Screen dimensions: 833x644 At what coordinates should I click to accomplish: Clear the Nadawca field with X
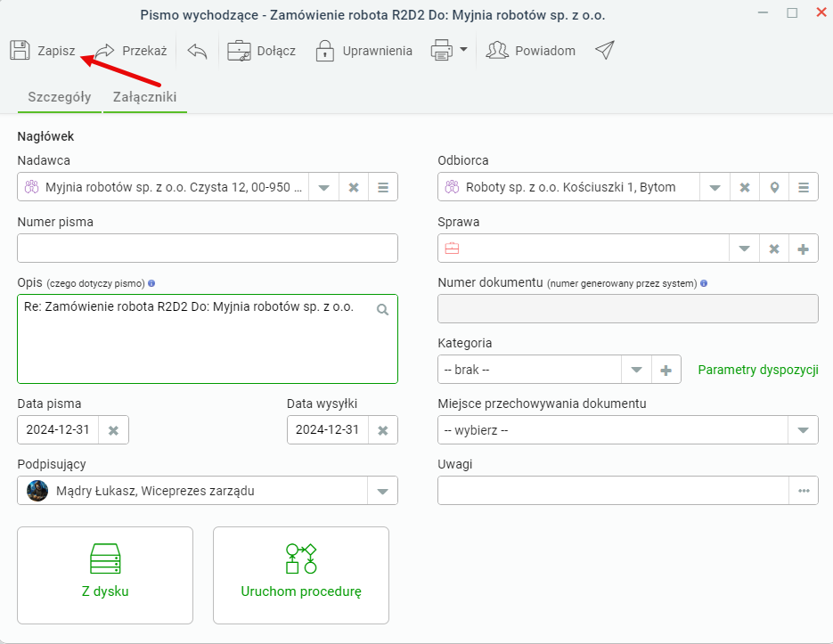tap(354, 187)
